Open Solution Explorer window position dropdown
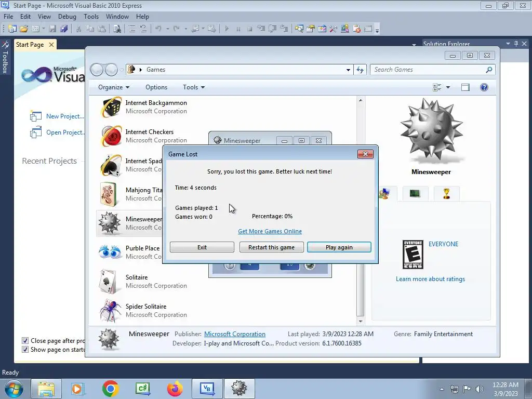532x399 pixels. click(x=508, y=44)
